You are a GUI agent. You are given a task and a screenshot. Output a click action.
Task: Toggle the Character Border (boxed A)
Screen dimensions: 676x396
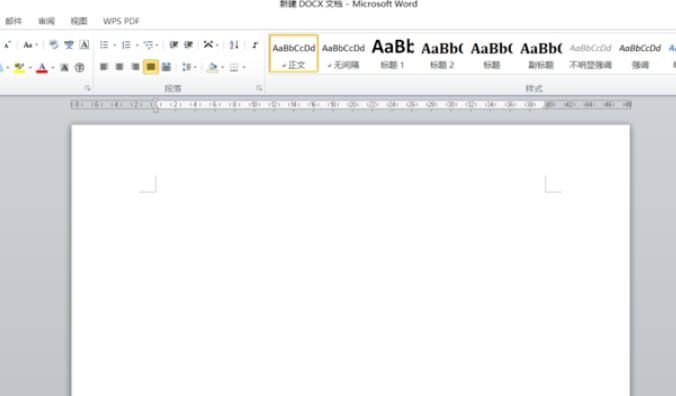point(84,45)
